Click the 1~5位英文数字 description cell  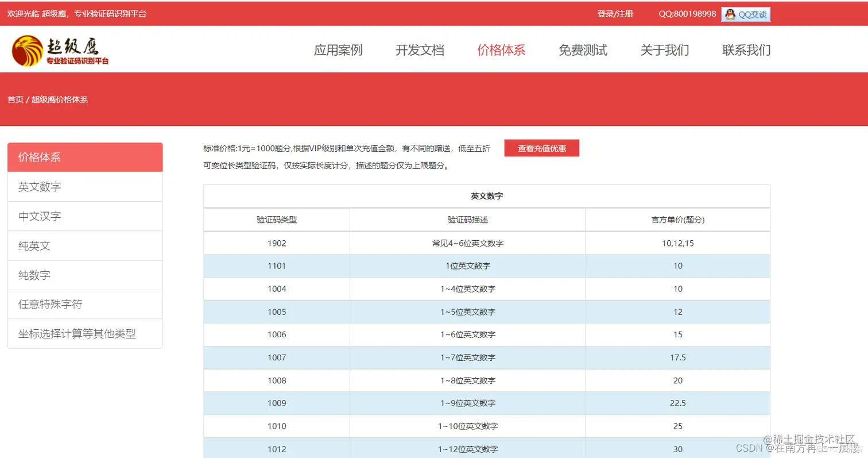pos(468,312)
